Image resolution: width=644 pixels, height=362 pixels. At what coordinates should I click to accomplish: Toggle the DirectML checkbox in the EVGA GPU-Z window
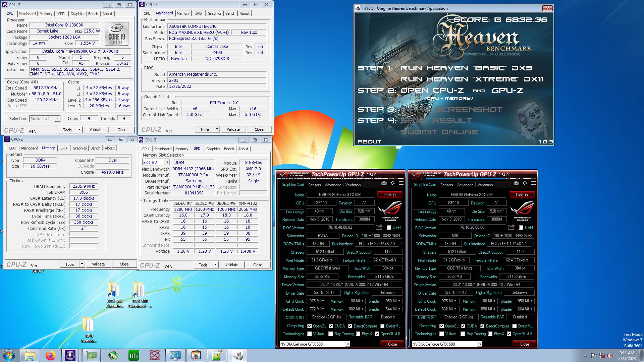382,326
